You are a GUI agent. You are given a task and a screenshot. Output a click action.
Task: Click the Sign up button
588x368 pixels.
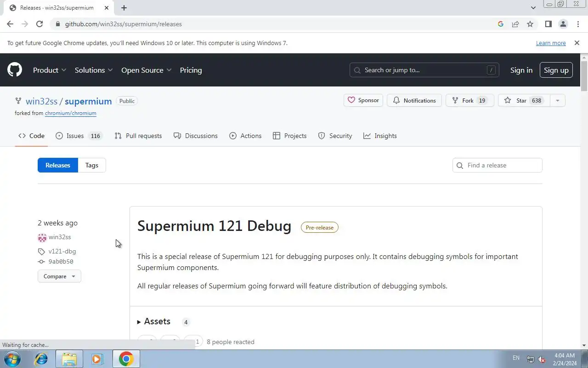pos(556,70)
